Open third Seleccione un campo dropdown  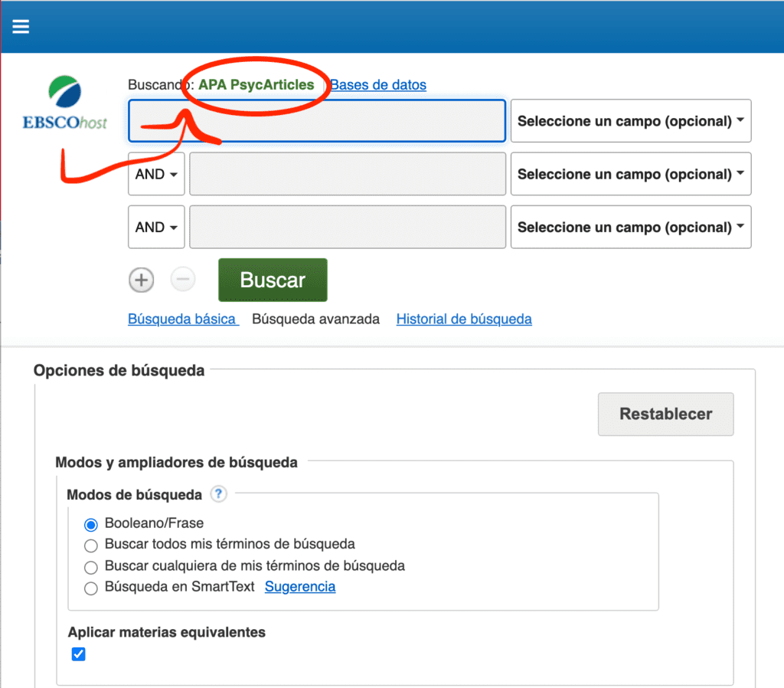tap(631, 227)
